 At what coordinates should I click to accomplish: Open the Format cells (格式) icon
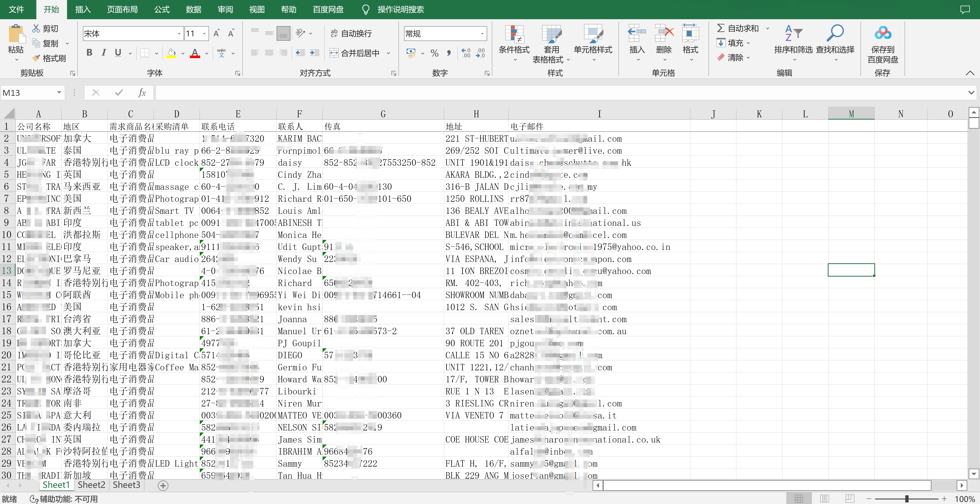(x=691, y=34)
